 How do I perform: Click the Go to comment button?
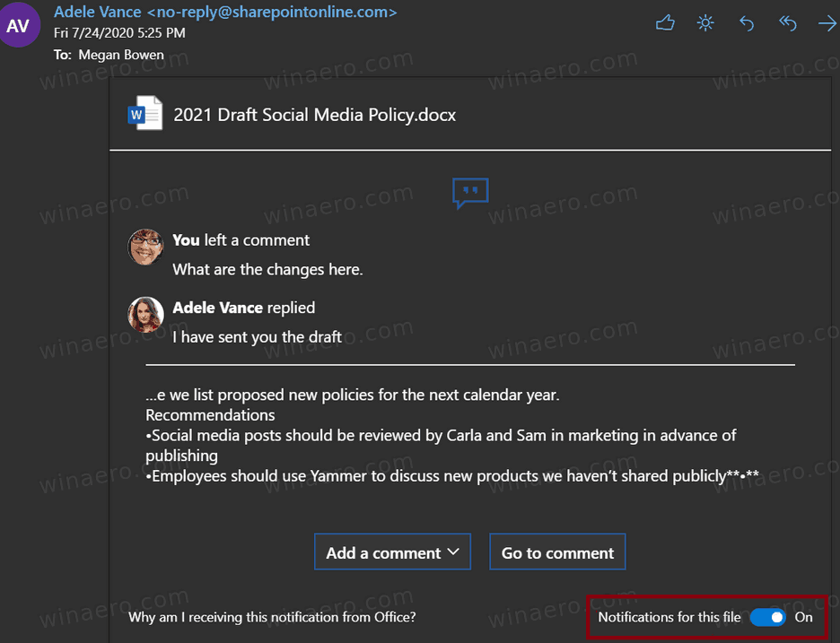pos(557,552)
